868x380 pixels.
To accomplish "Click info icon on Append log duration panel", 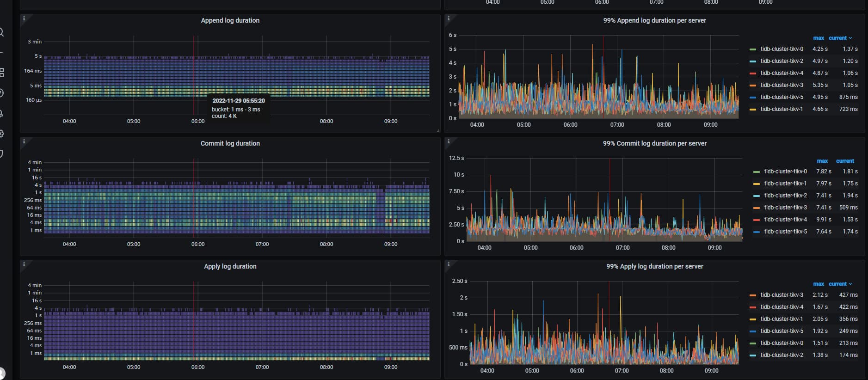I will point(24,18).
